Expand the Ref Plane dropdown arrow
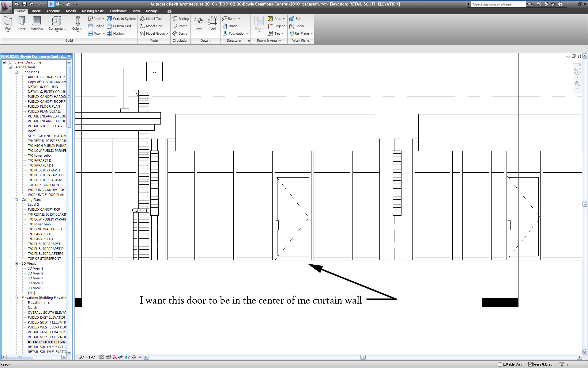 [x=312, y=33]
